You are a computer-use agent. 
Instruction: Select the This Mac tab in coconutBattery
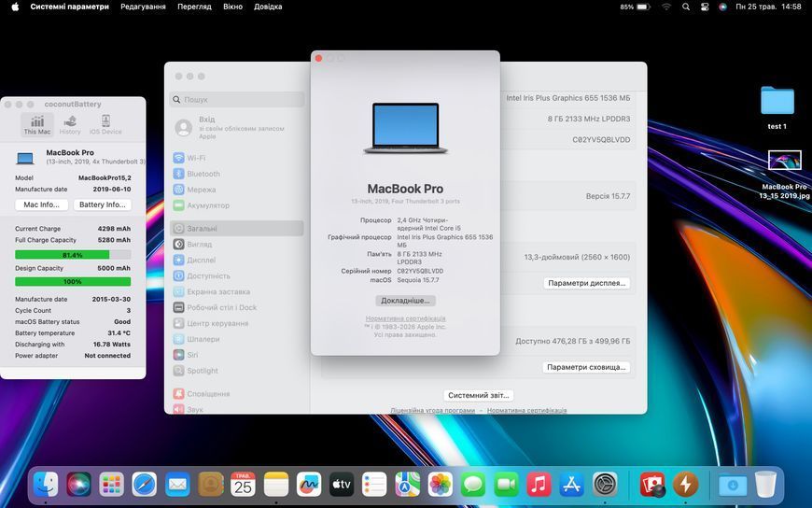click(37, 125)
